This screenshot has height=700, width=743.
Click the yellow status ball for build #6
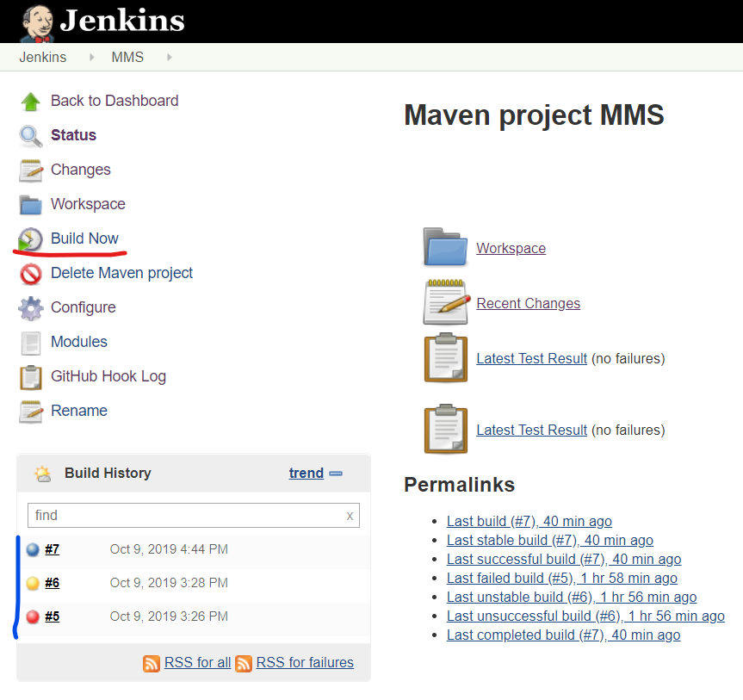tap(33, 583)
